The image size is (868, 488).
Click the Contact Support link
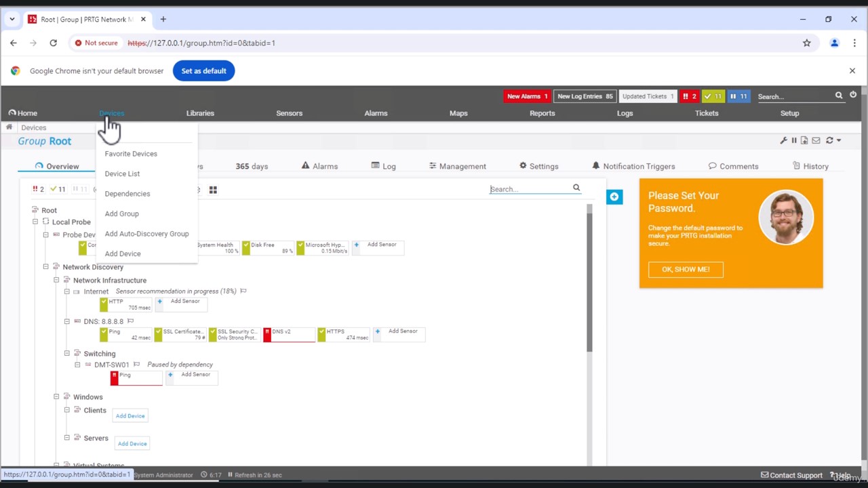tap(791, 475)
